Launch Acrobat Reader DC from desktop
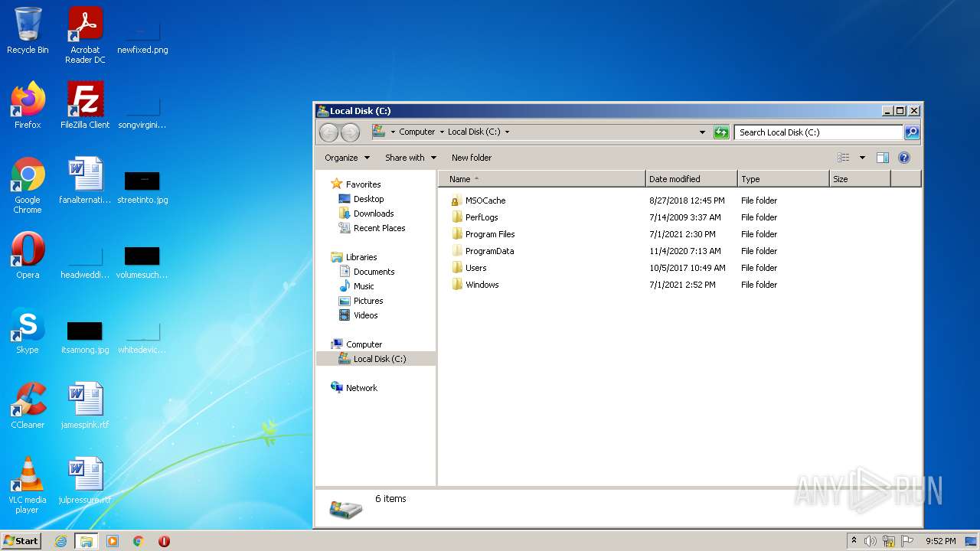Image resolution: width=980 pixels, height=551 pixels. pyautogui.click(x=85, y=35)
